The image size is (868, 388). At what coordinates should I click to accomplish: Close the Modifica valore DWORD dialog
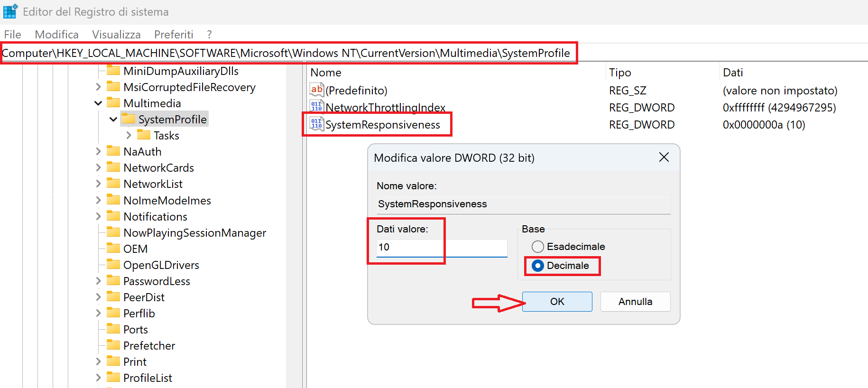pyautogui.click(x=664, y=157)
